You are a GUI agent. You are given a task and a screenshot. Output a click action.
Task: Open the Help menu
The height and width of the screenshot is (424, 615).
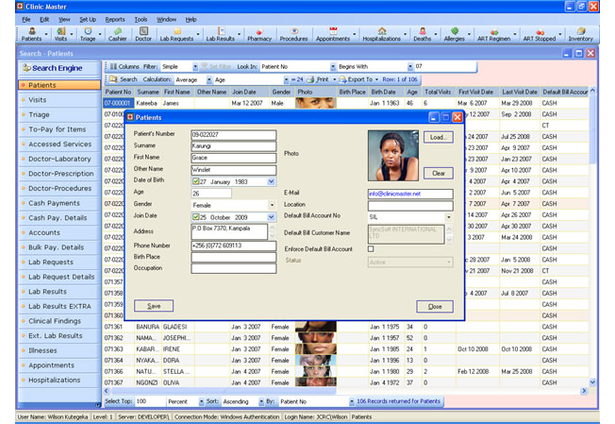pyautogui.click(x=191, y=20)
